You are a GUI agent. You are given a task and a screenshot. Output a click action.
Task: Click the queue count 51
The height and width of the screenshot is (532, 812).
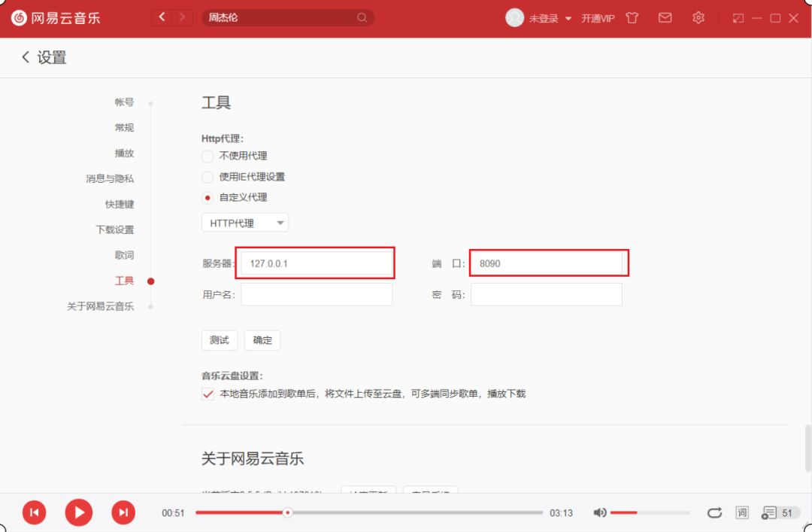(787, 513)
